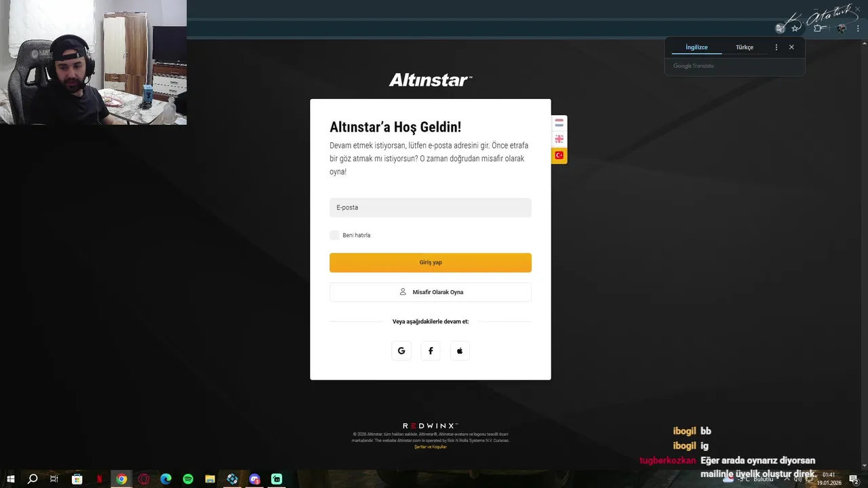Select the Turkish flag language option
This screenshot has height=488, width=868.
[559, 155]
